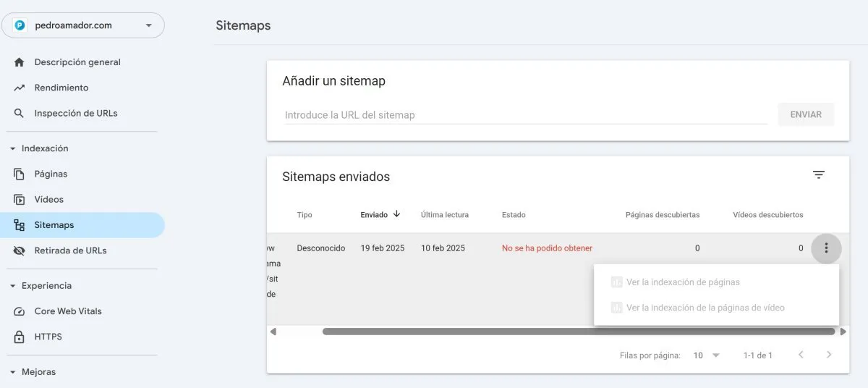Click the home icon beside Descripción general

(x=20, y=62)
